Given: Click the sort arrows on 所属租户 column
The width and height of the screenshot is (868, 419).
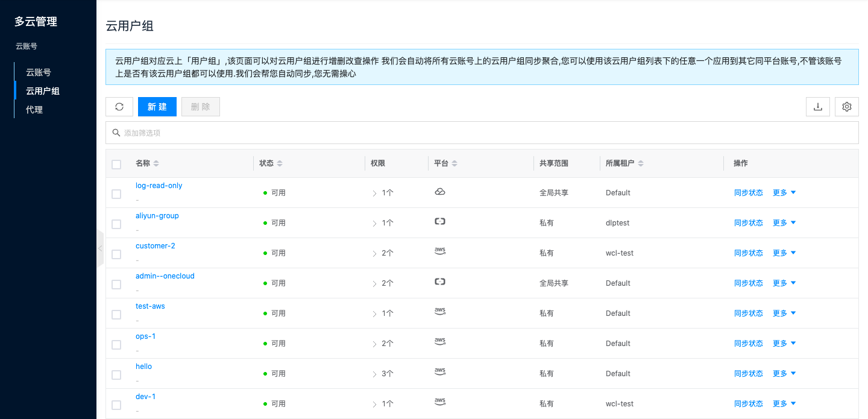Looking at the screenshot, I should [x=641, y=163].
